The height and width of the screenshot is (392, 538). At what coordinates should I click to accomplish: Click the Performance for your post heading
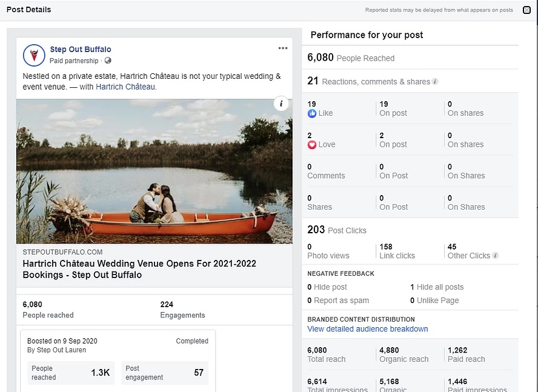367,35
